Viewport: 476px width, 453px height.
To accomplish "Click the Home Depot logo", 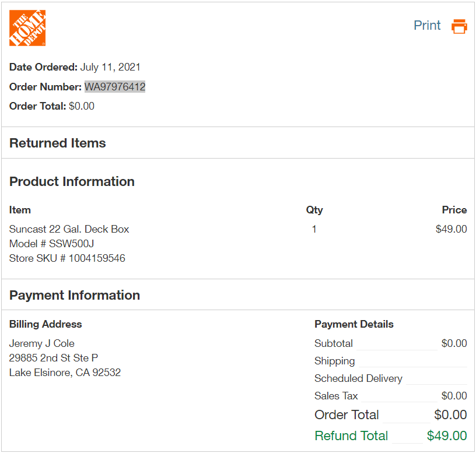I will click(x=27, y=28).
